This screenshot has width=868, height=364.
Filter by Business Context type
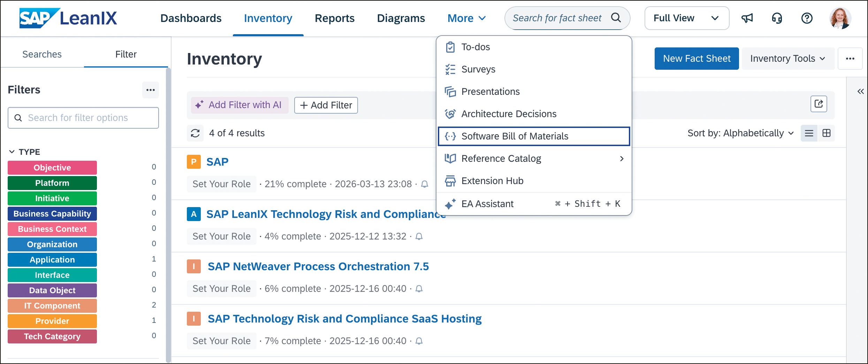(52, 229)
